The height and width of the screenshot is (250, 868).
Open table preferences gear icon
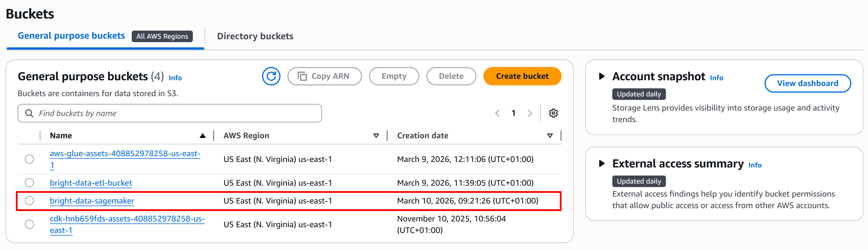point(553,113)
